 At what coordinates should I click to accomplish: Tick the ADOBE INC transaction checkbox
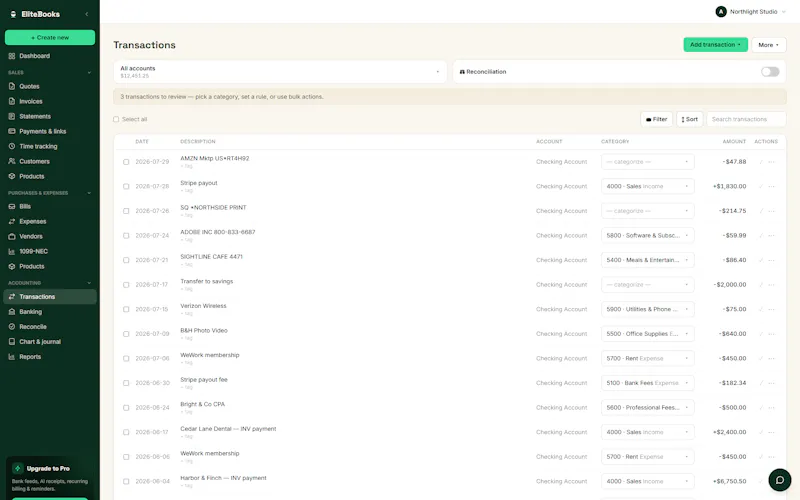pyautogui.click(x=126, y=236)
